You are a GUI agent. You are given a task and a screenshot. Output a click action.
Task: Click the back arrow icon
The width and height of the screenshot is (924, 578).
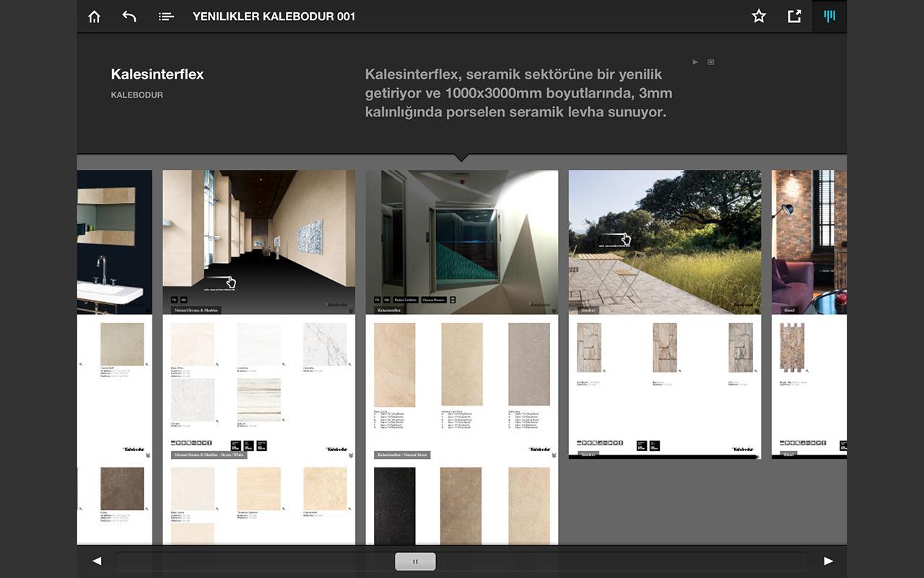coord(129,16)
